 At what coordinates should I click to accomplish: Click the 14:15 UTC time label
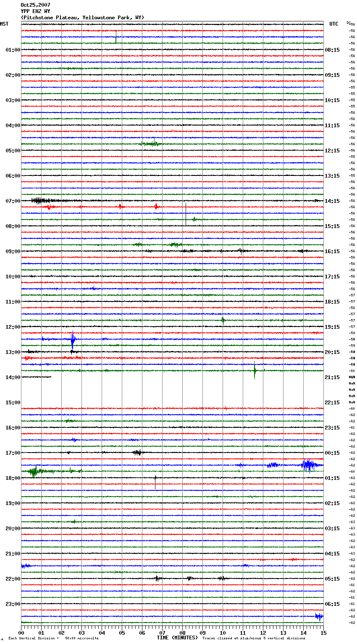click(x=332, y=201)
